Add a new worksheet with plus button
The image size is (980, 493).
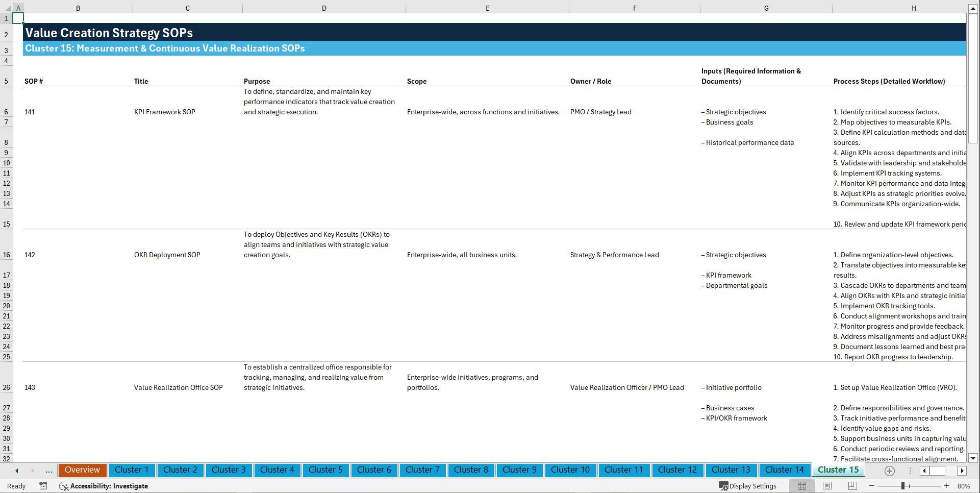890,471
